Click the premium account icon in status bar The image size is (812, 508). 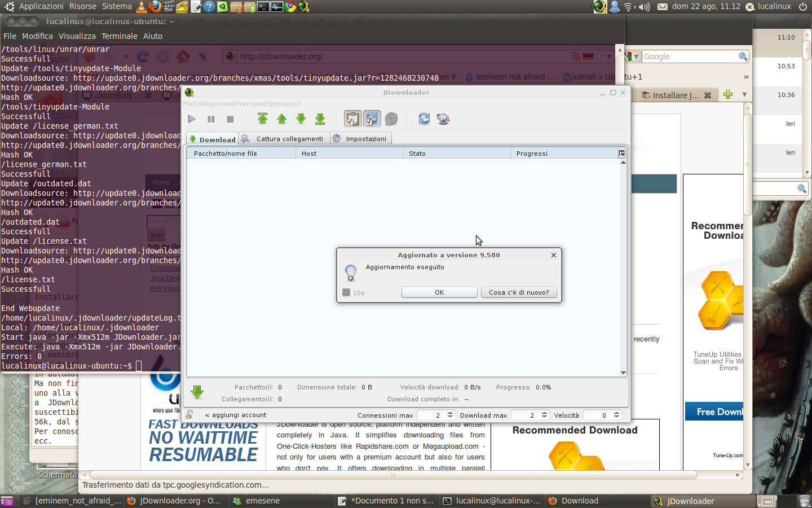189,414
